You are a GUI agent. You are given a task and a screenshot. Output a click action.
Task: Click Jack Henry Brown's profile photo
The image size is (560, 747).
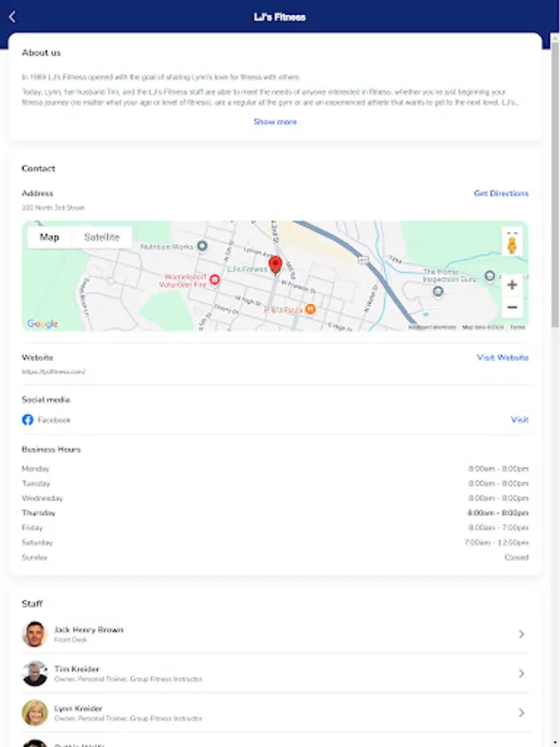point(35,634)
